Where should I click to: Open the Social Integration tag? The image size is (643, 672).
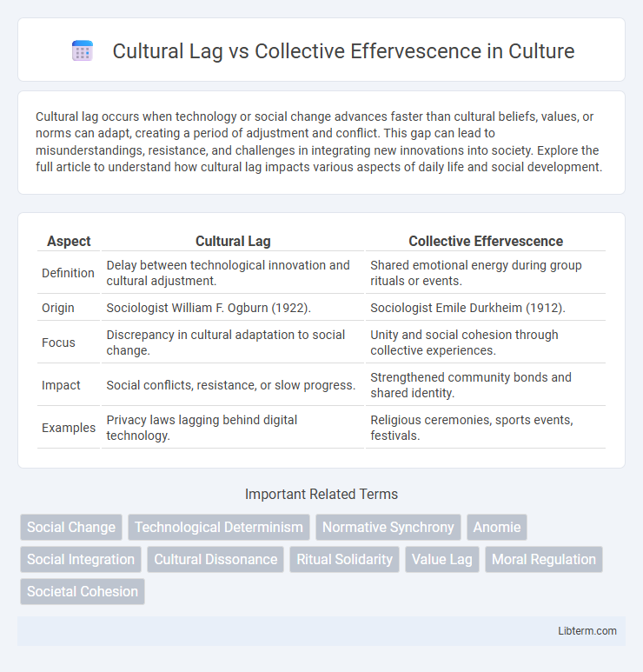[x=81, y=559]
